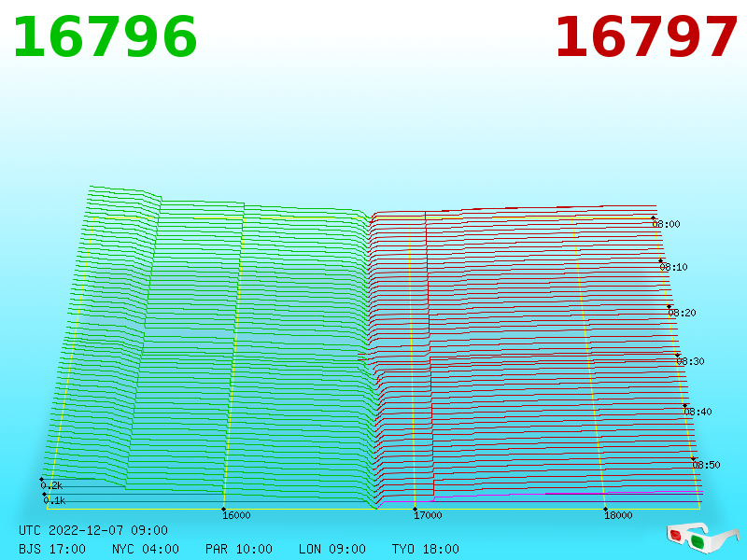Select the 08:40 time axis label
The height and width of the screenshot is (560, 747).
pyautogui.click(x=698, y=412)
